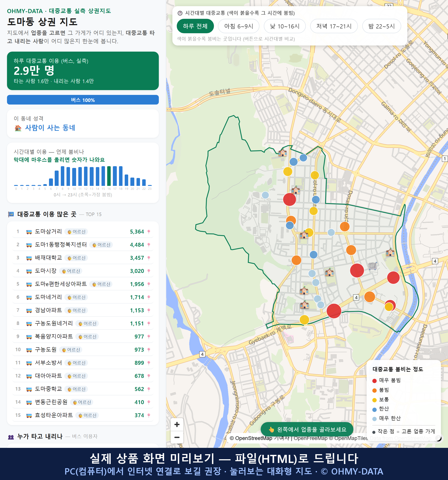Toggle the map attribution info icon
448x480 pixels.
tap(438, 438)
